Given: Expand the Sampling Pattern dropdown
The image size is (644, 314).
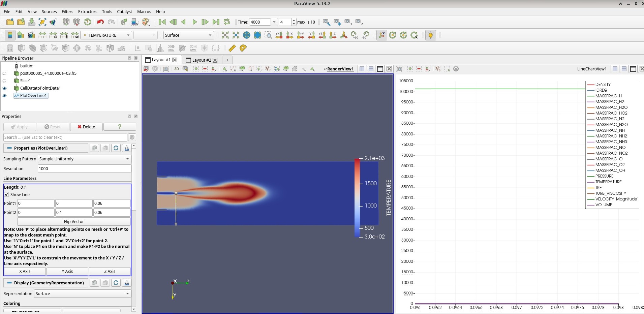Looking at the screenshot, I should 84,159.
